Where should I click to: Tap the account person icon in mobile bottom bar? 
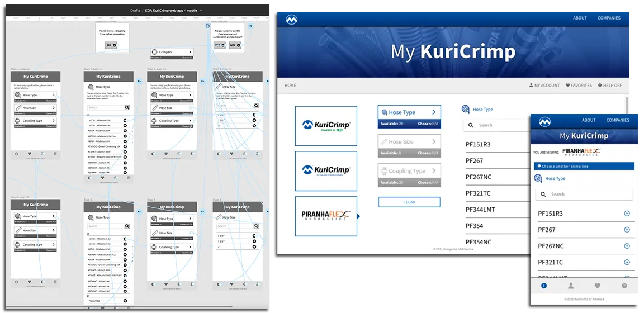pos(571,286)
